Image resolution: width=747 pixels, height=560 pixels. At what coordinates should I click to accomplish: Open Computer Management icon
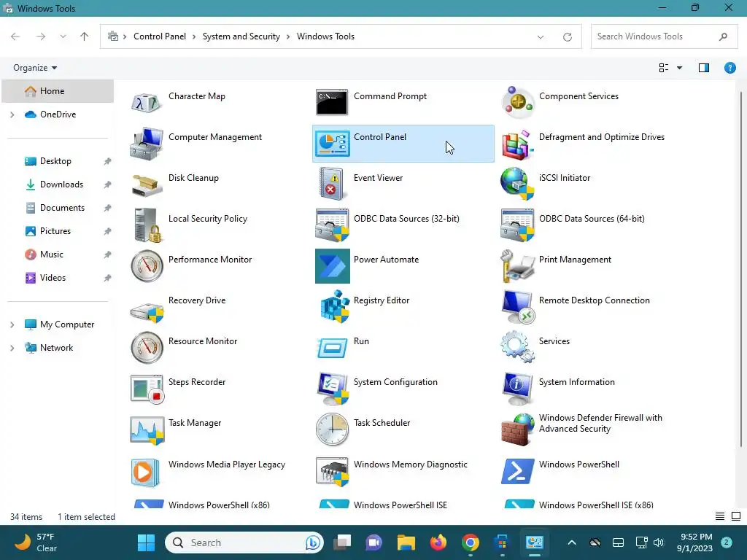[x=146, y=144]
